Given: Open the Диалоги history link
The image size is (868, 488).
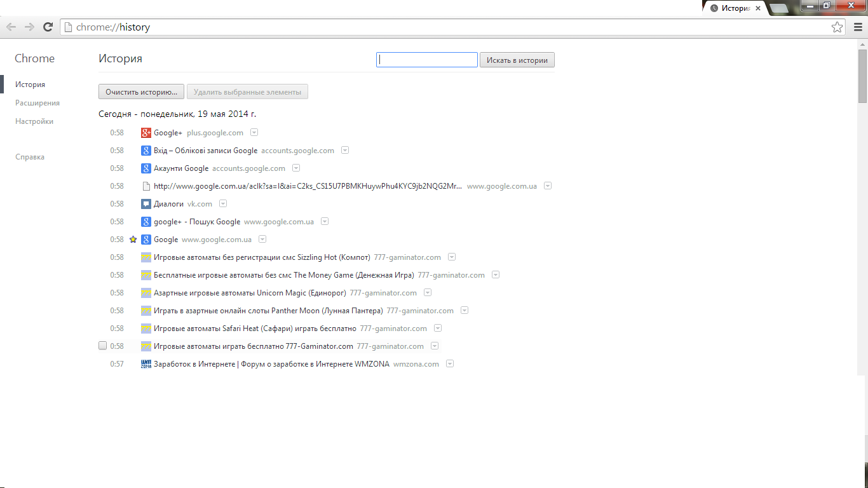Looking at the screenshot, I should (x=168, y=204).
